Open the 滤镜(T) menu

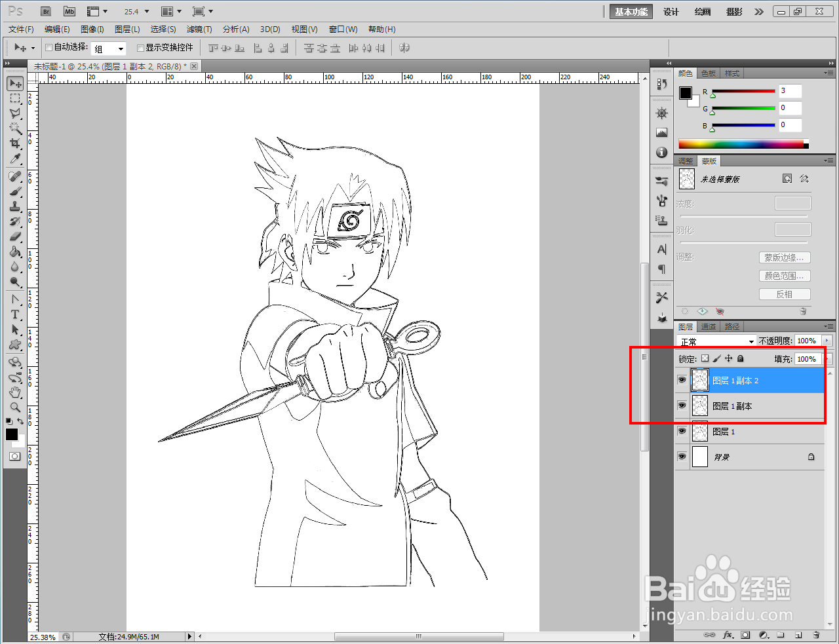pyautogui.click(x=199, y=29)
